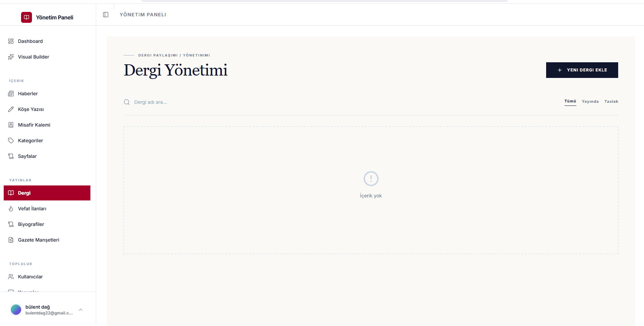Click the Yeni Dergi Ekle button
Screen dimensions: 644x326
pyautogui.click(x=582, y=70)
